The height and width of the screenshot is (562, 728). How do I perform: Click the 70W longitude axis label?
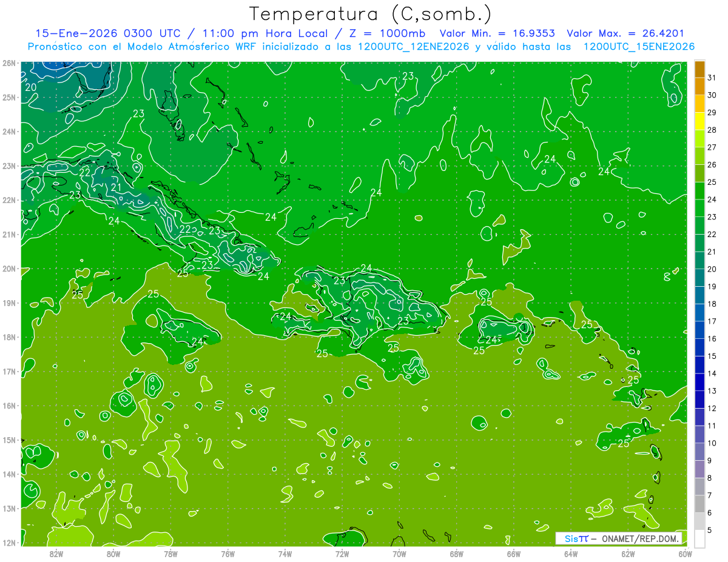click(399, 554)
